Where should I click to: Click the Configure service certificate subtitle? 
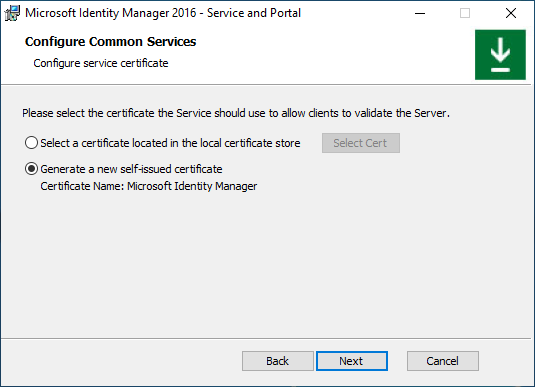(101, 63)
